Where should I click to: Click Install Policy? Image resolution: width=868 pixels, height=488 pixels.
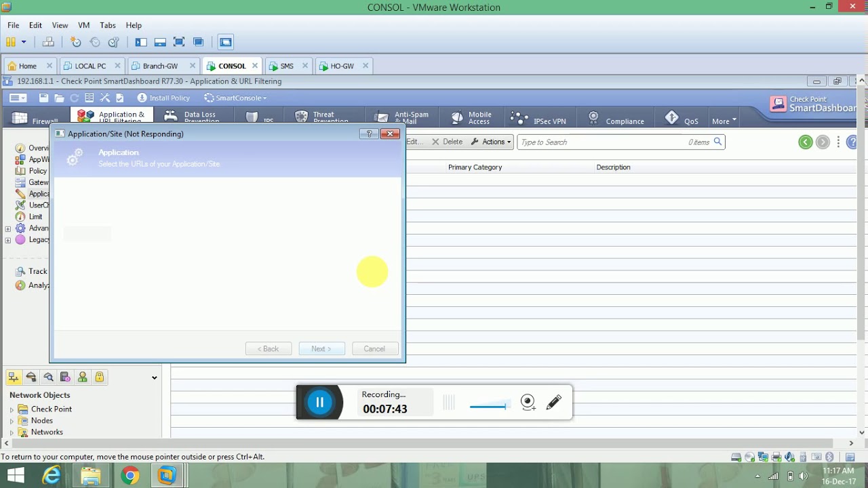click(163, 98)
